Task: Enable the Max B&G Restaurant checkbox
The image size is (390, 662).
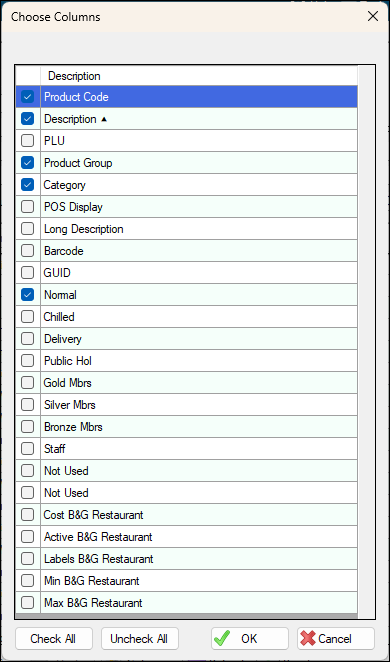Action: coord(27,602)
